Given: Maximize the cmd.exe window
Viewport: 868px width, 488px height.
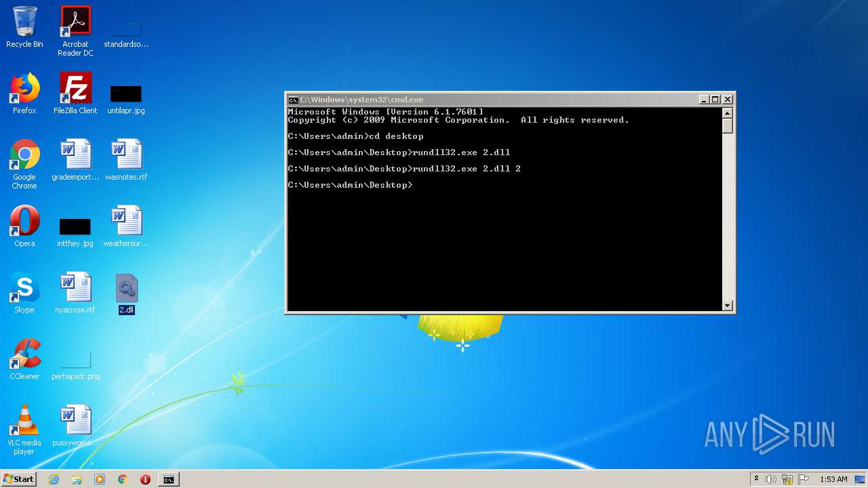Looking at the screenshot, I should (715, 100).
